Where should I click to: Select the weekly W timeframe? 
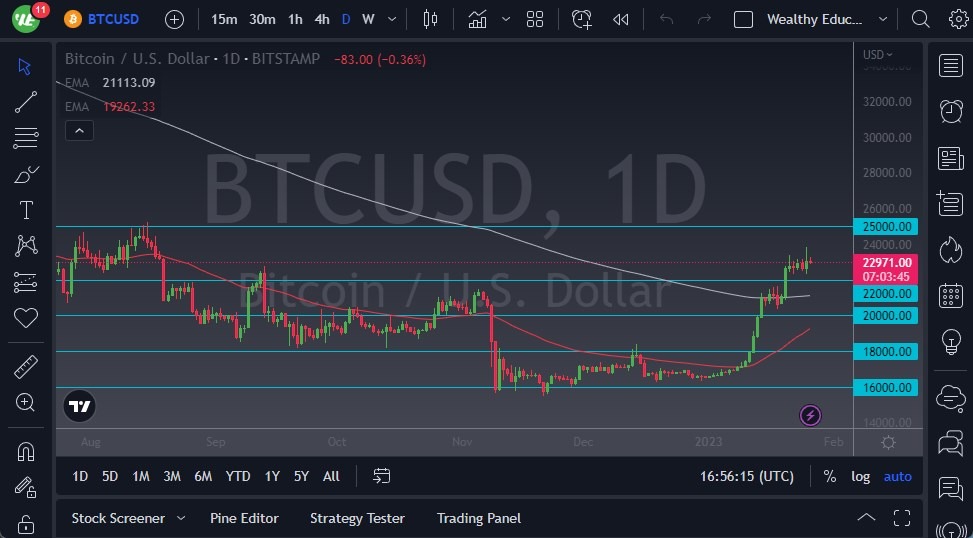coord(369,19)
